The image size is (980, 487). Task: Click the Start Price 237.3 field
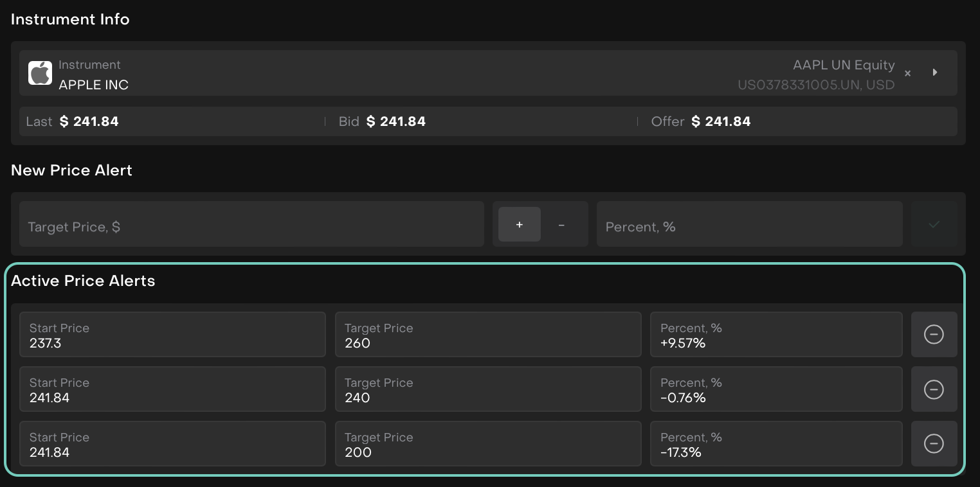172,335
